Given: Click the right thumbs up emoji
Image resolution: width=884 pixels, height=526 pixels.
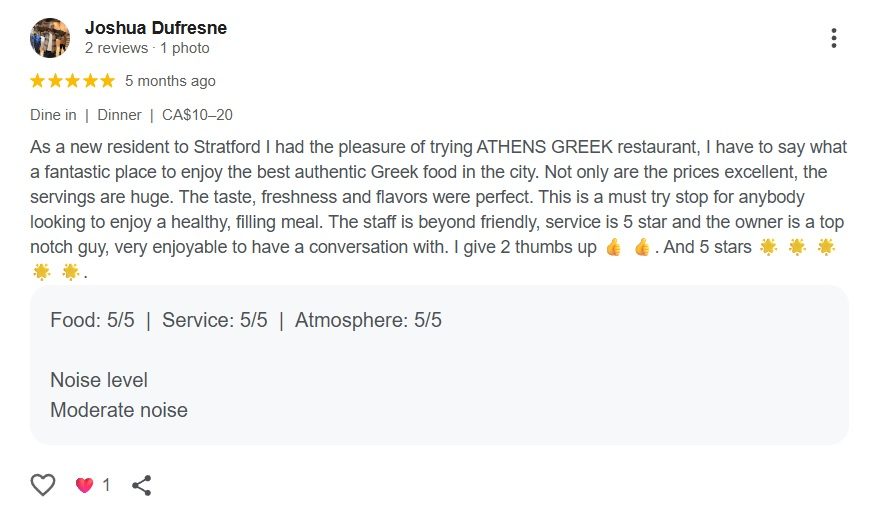Looking at the screenshot, I should click(x=641, y=247).
